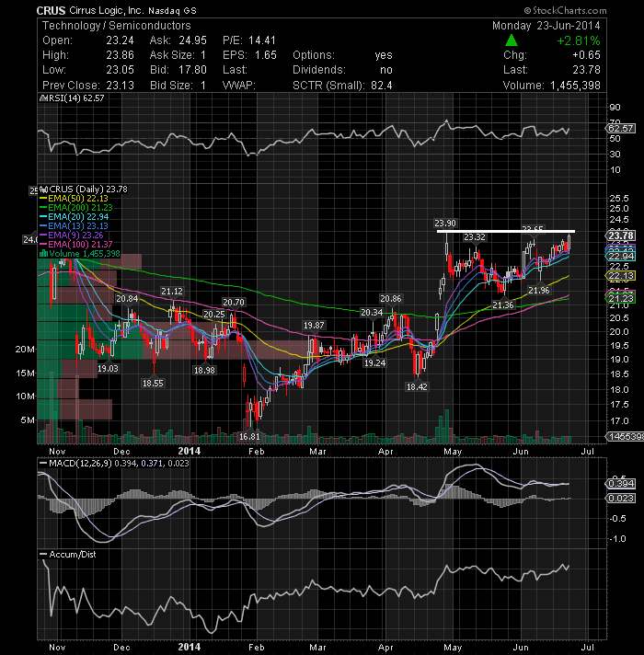Click the 21.96 June low label

[x=539, y=290]
